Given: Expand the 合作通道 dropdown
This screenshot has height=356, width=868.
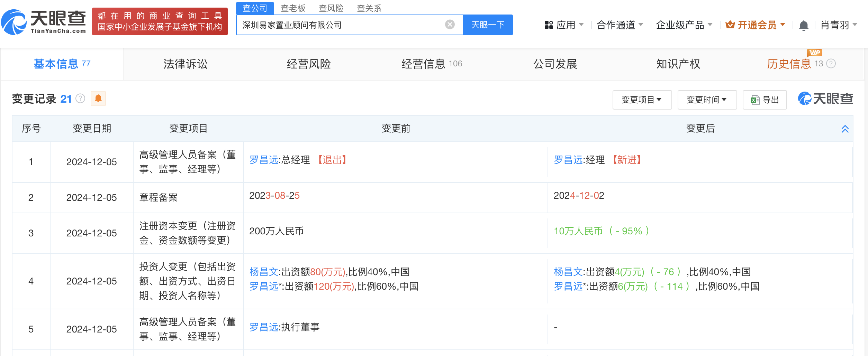Looking at the screenshot, I should pos(620,25).
